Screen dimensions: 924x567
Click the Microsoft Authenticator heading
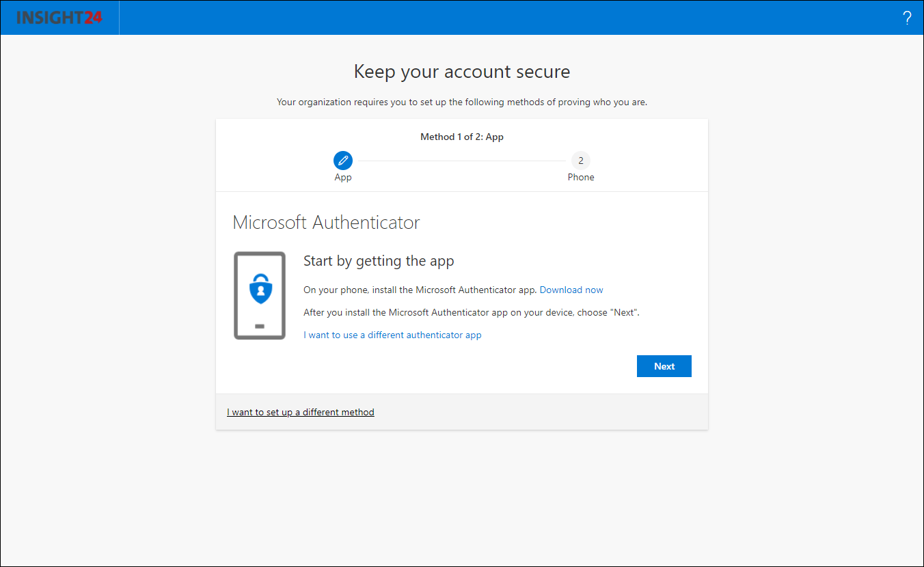tap(326, 223)
